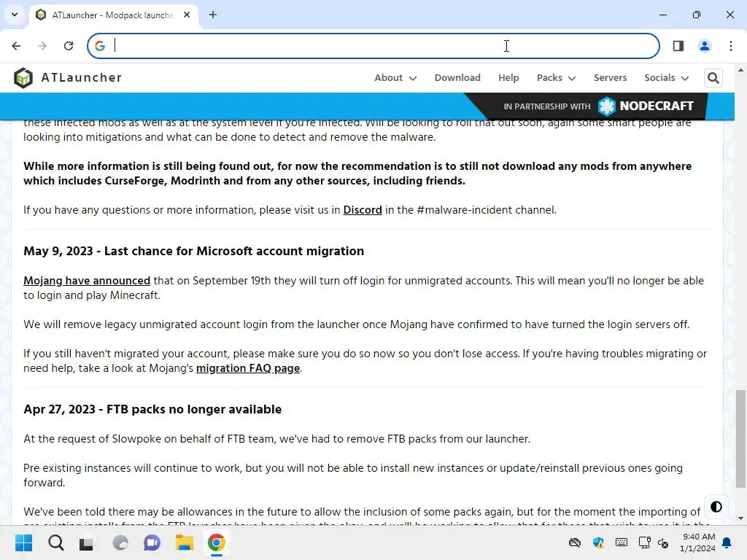The height and width of the screenshot is (560, 747).
Task: Click the browser forward arrow
Action: pos(42,46)
